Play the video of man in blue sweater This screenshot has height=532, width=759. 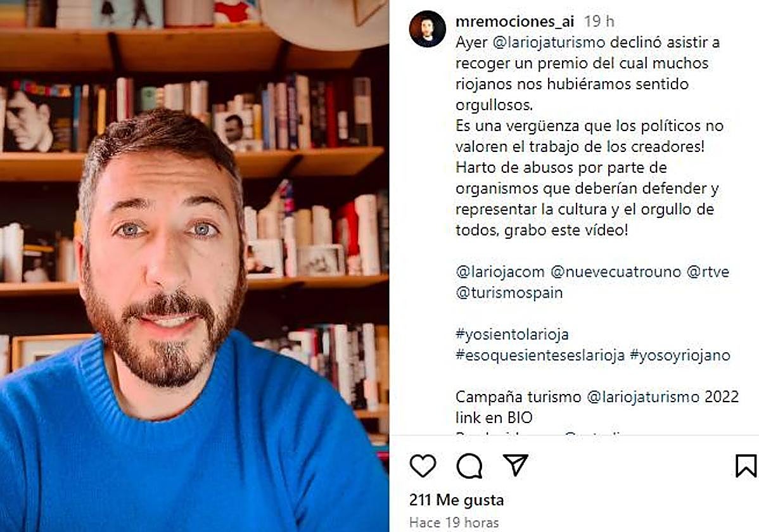[x=194, y=266]
